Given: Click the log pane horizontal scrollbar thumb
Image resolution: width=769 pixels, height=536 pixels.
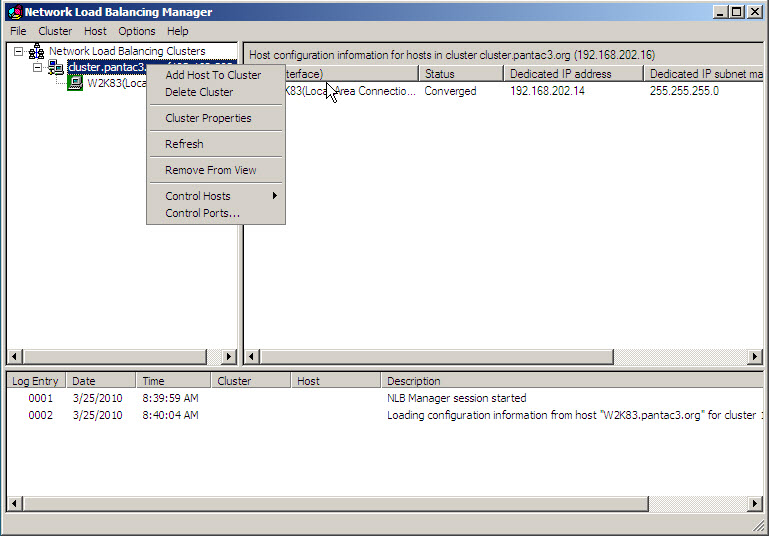Looking at the screenshot, I should tap(335, 504).
